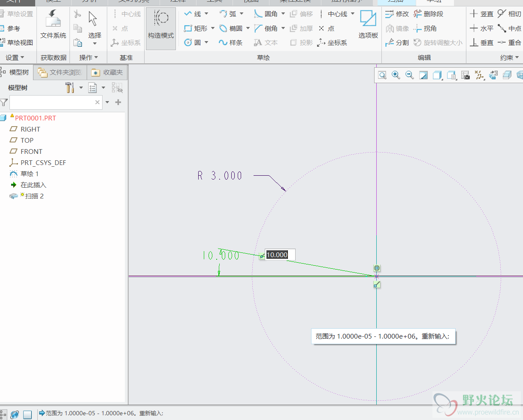523x420 pixels.
Task: Select the Arc (弧) tool
Action: (x=227, y=14)
